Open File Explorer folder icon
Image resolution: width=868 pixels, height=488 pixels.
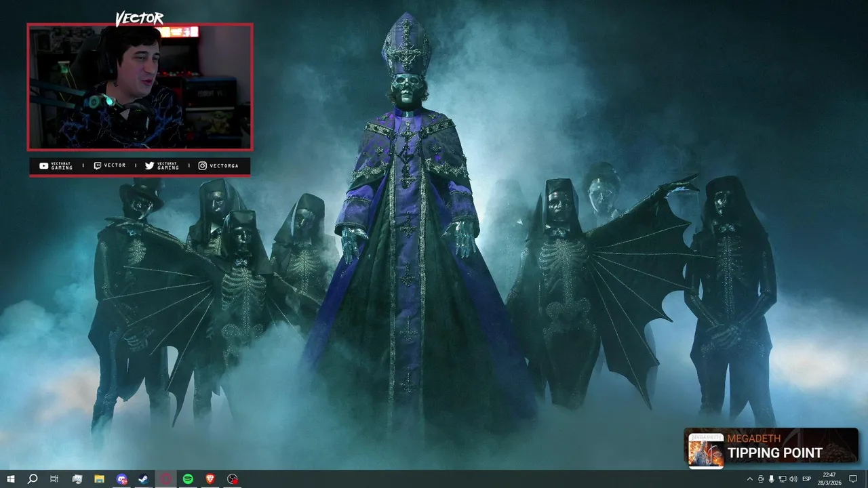click(x=99, y=479)
